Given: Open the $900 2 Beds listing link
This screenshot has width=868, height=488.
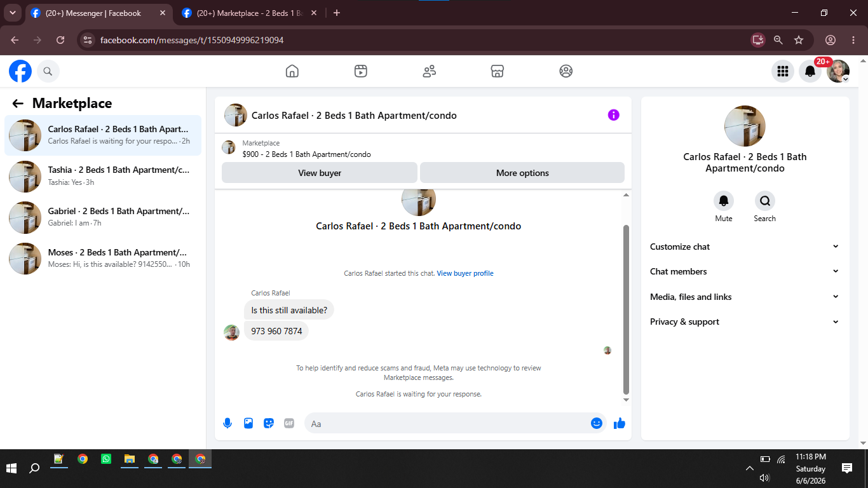Looking at the screenshot, I should point(307,154).
